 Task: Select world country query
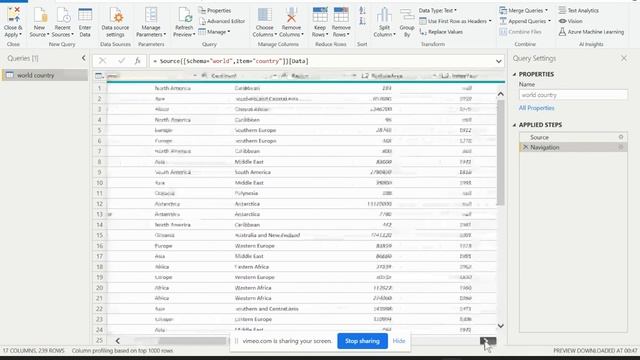point(44,75)
